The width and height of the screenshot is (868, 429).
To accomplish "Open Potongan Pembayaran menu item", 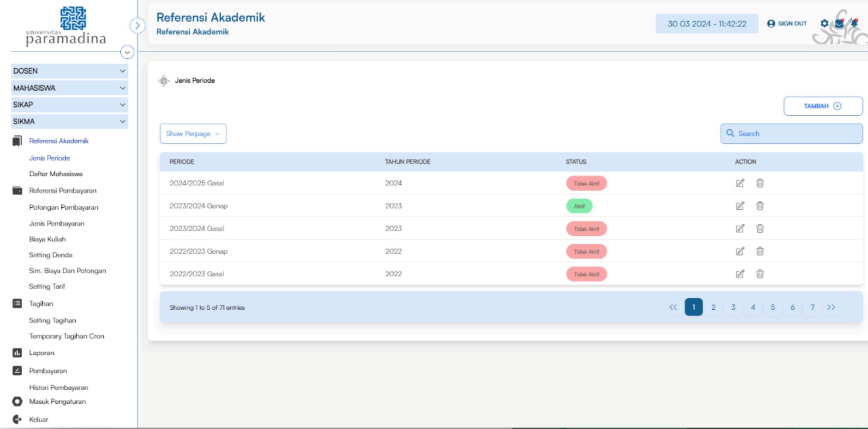I will click(x=64, y=207).
